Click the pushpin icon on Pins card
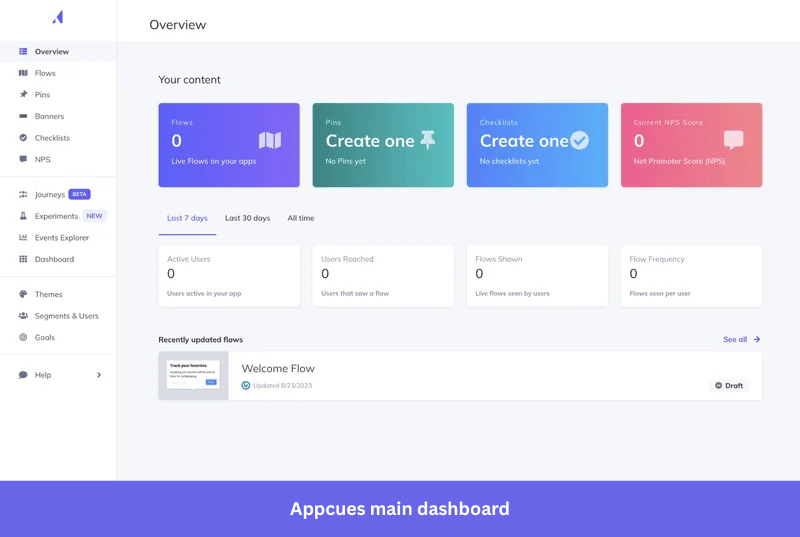 click(428, 140)
